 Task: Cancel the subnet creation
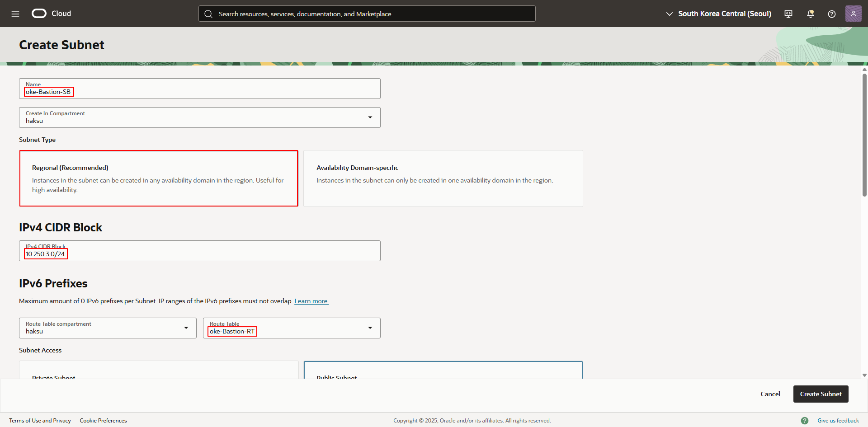770,394
